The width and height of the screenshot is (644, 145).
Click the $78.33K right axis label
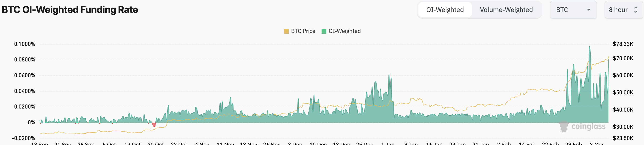click(x=623, y=44)
